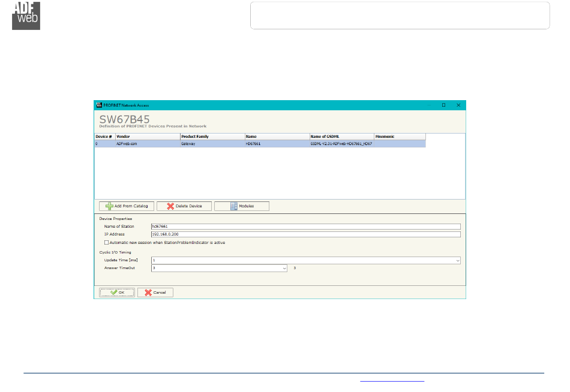Click the PROFINET window title bar icon
The height and width of the screenshot is (392, 570).
click(98, 104)
